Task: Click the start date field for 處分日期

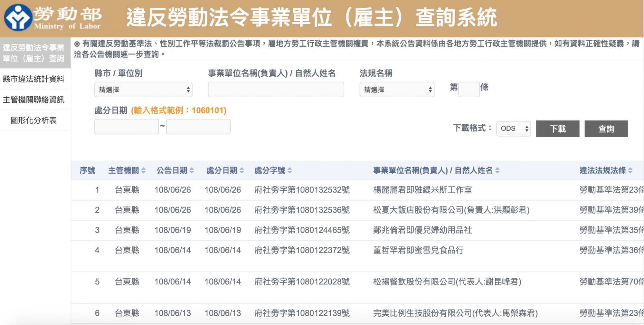Action: (x=127, y=127)
